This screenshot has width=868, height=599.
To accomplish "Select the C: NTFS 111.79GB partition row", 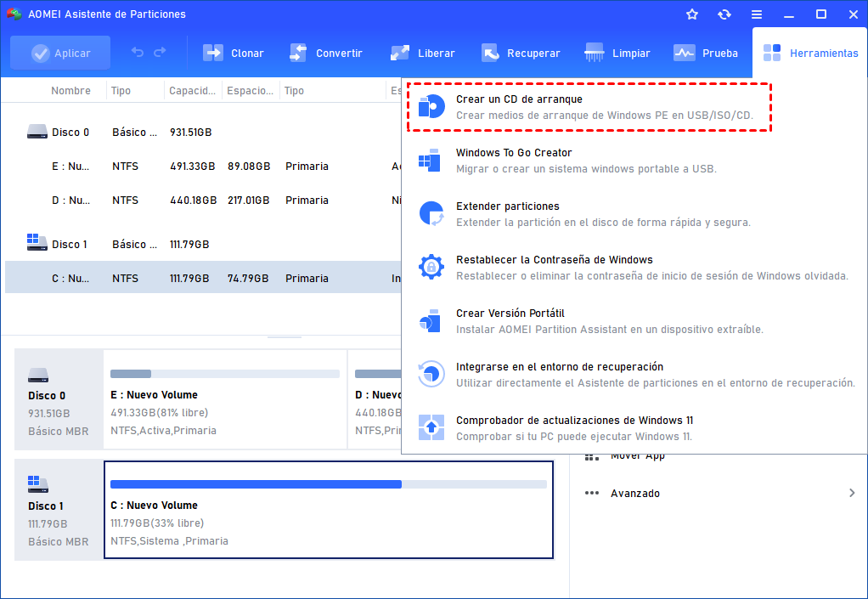I will point(203,278).
